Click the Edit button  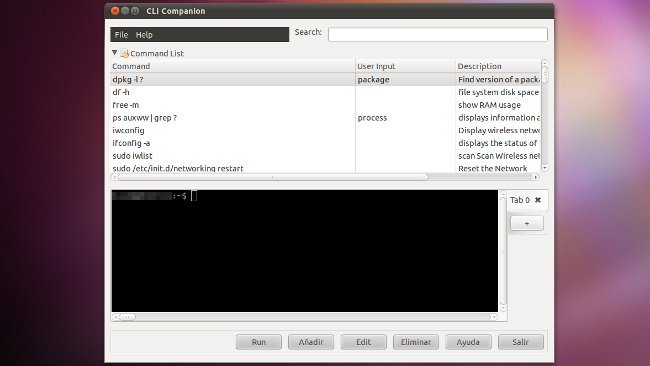coord(364,342)
